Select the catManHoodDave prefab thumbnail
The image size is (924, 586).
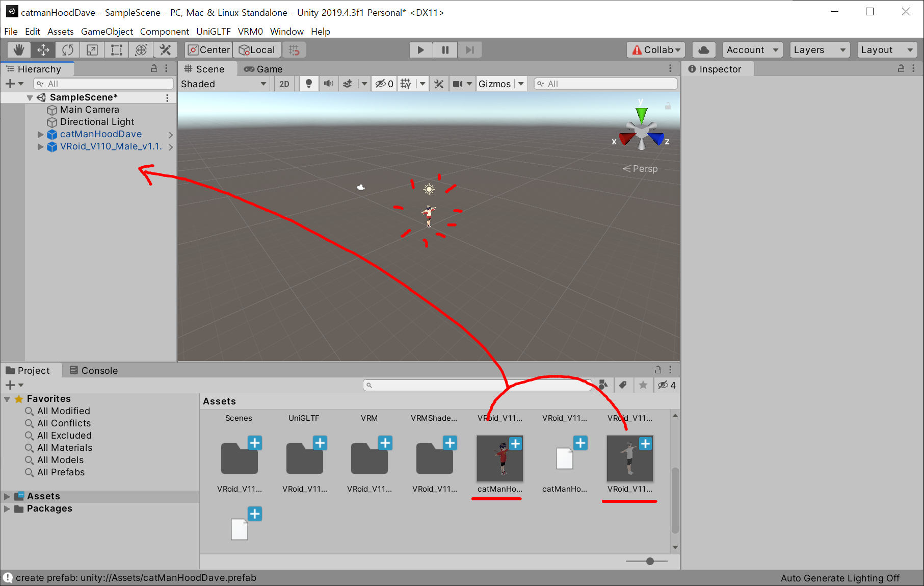500,458
